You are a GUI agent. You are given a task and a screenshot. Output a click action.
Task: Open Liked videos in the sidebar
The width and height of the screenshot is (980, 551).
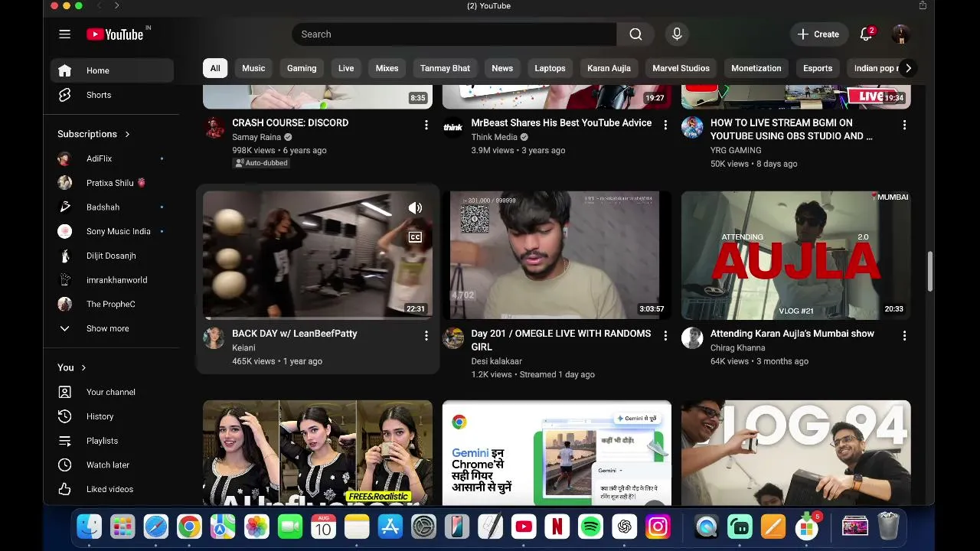pyautogui.click(x=112, y=489)
